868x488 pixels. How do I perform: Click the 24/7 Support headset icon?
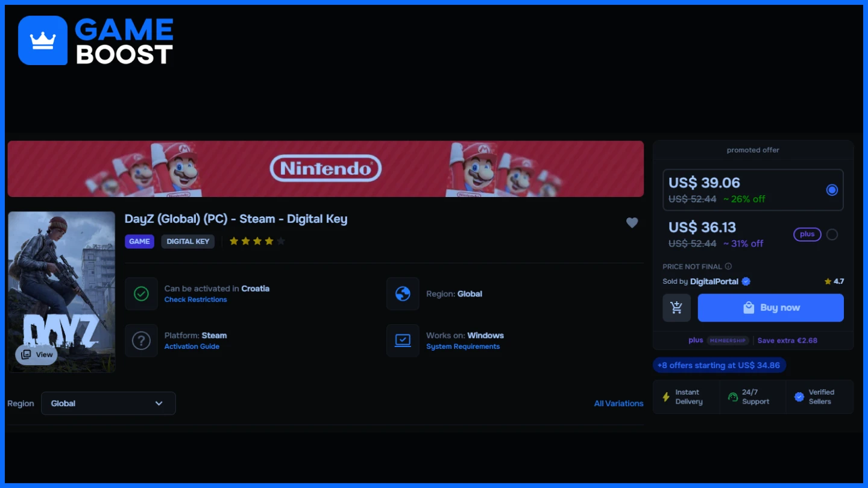coord(733,397)
